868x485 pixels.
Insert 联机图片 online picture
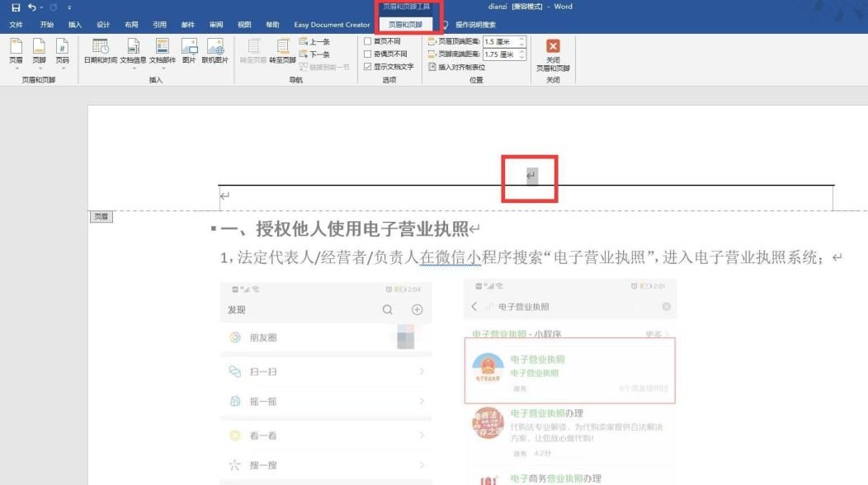(215, 51)
